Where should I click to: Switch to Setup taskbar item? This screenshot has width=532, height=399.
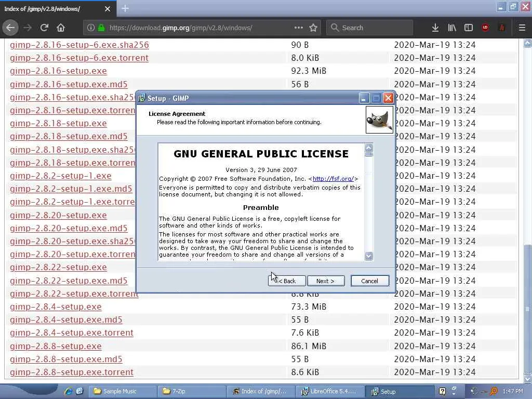(x=400, y=391)
